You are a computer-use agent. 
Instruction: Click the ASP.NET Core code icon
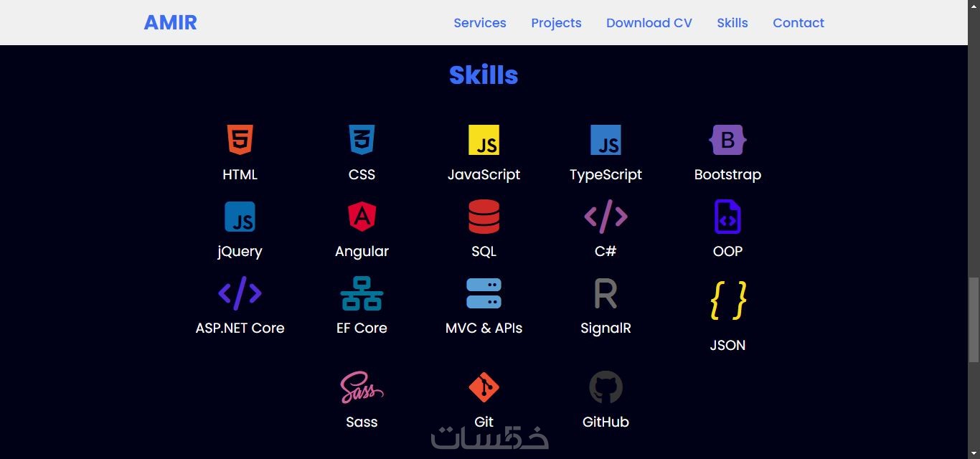[x=240, y=293]
